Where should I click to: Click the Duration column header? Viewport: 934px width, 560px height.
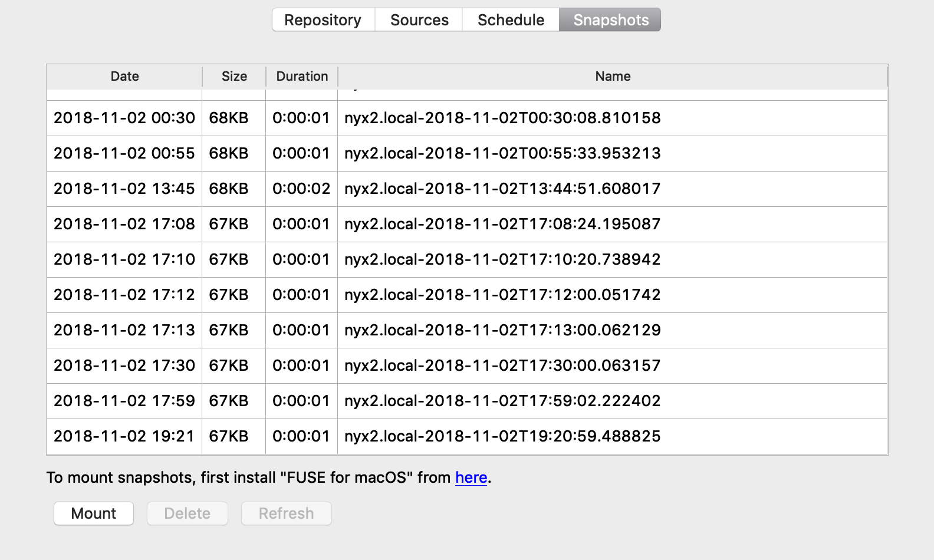[302, 77]
